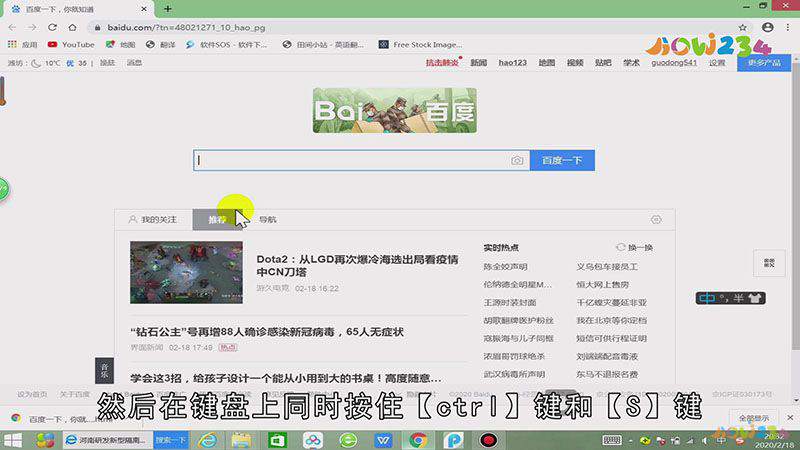Open the 钻石公主号 news headline
This screenshot has width=800, height=450.
[x=267, y=332]
